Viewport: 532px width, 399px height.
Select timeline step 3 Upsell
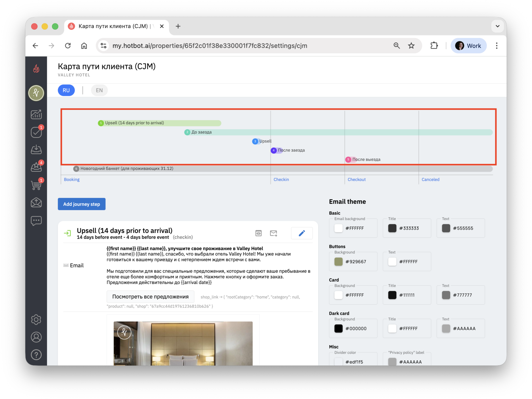262,141
